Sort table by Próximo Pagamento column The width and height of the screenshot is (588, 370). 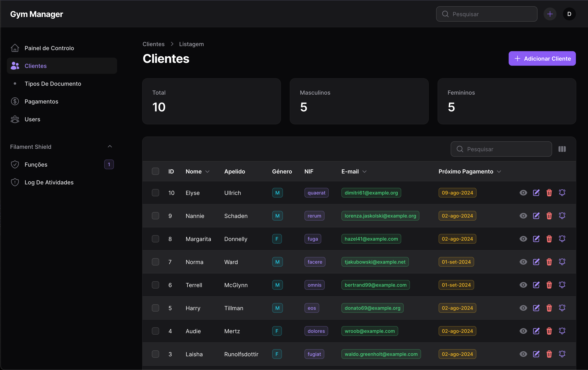(x=469, y=171)
